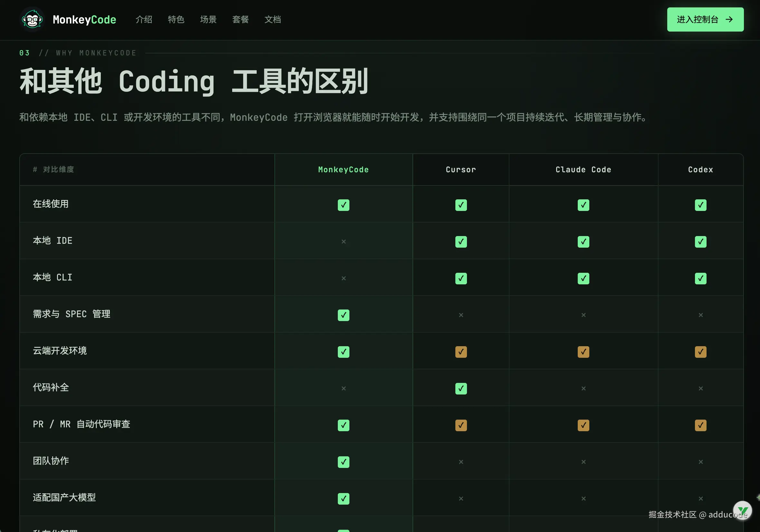Click the MonkeyCode cross mark for 本地 IDE
This screenshot has width=760, height=532.
coord(343,242)
